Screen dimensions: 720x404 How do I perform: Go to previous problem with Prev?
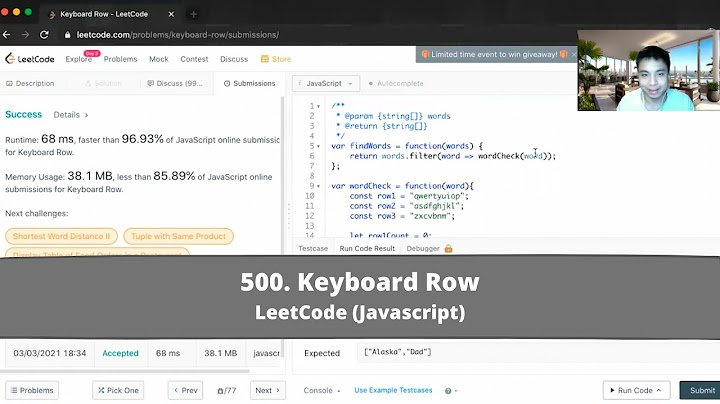click(186, 390)
